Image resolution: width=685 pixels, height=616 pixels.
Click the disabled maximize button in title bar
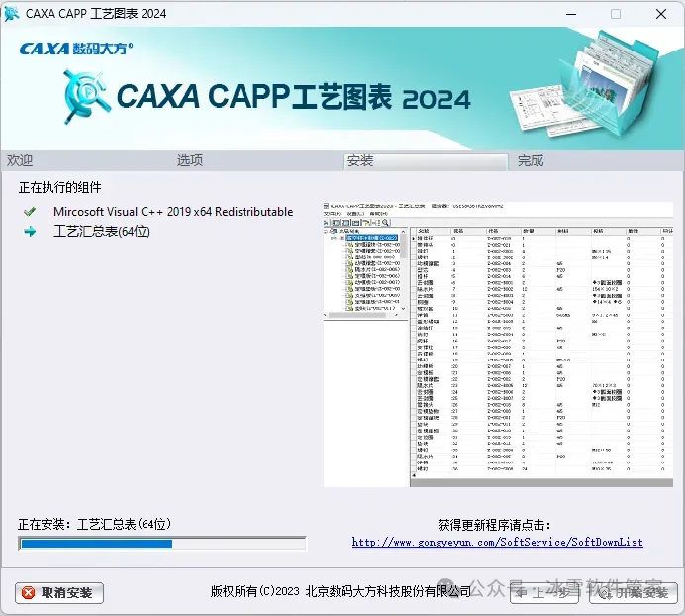(616, 14)
